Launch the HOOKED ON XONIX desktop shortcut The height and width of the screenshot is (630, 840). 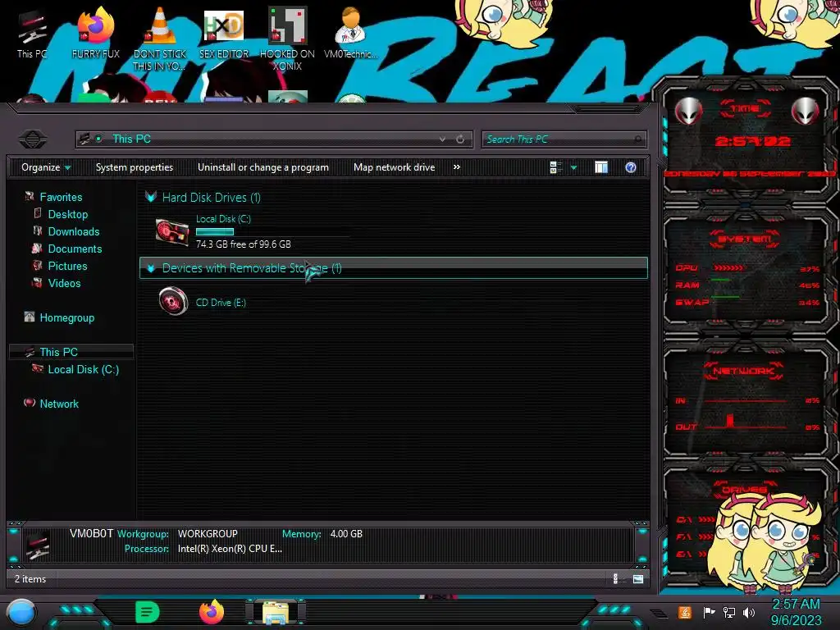287,39
